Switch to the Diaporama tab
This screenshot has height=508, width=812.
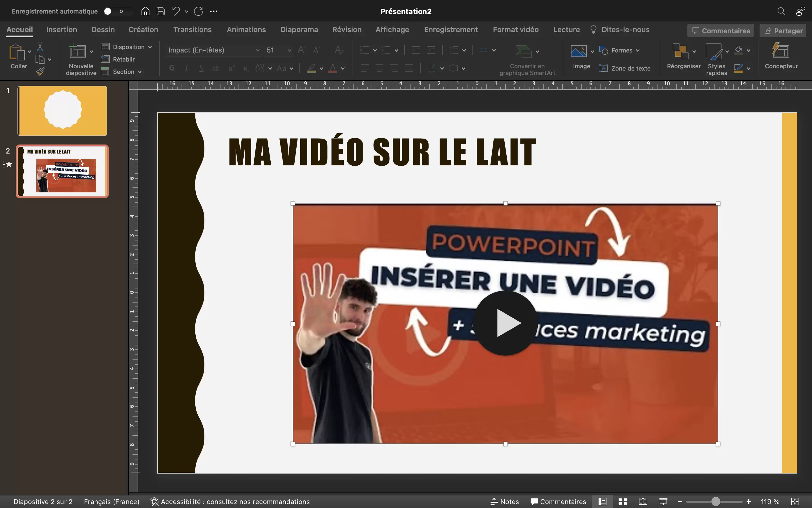point(299,30)
